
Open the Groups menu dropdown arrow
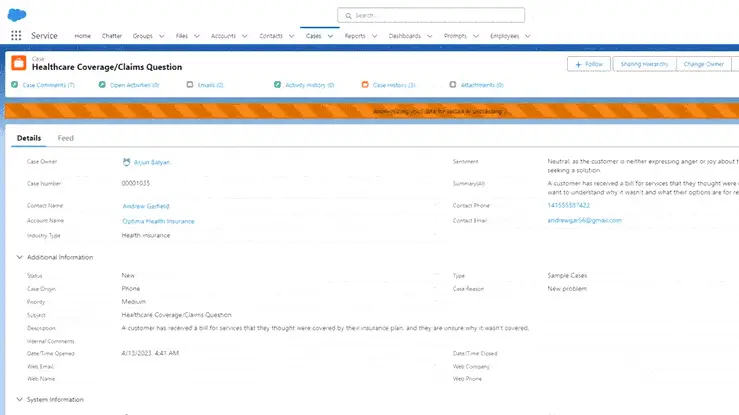pos(161,36)
